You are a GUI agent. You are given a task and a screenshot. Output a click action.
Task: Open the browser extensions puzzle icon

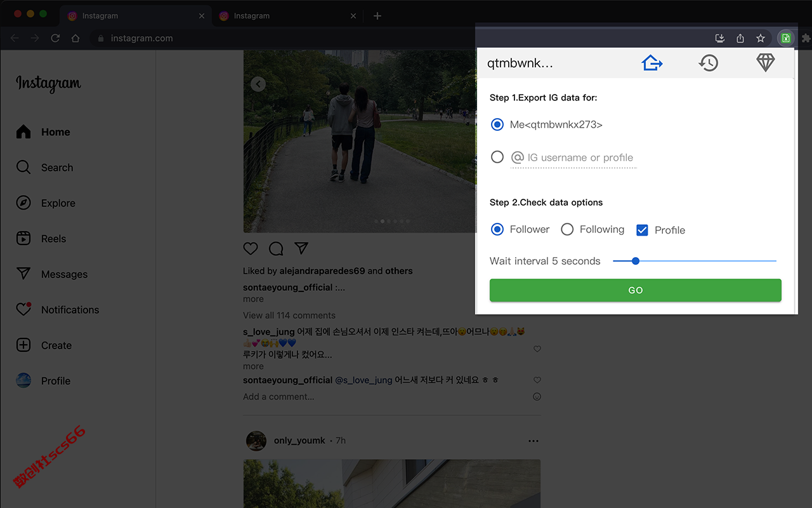(806, 38)
